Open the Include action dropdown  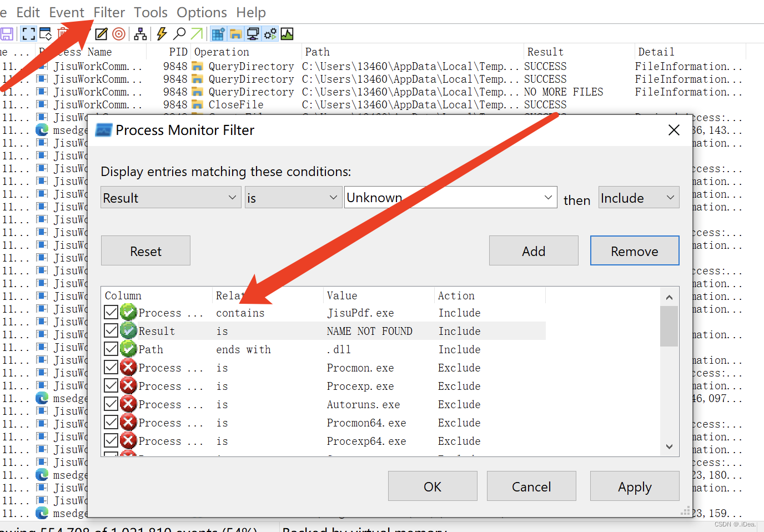click(639, 197)
